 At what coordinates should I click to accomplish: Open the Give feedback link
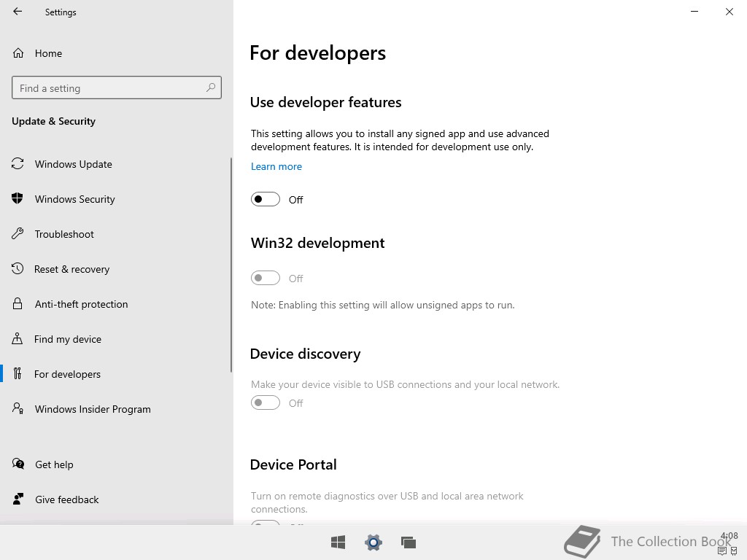[x=66, y=499]
